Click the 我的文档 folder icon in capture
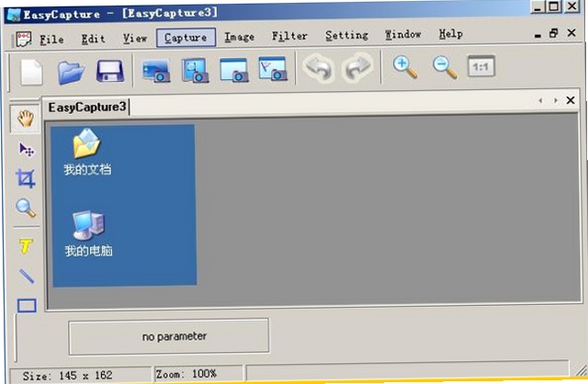Screen dimensions: 588x384 coord(86,143)
